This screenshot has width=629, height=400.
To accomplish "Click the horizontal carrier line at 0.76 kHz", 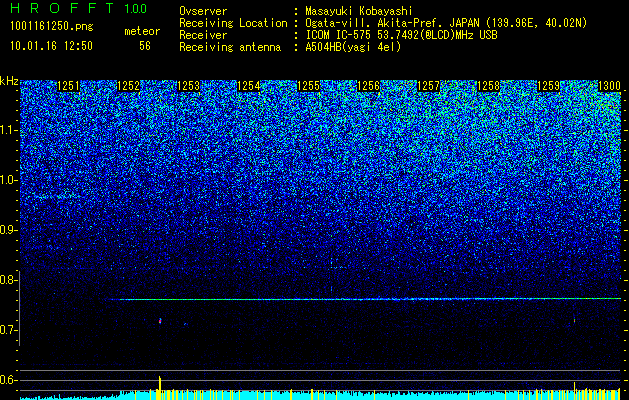I will (365, 299).
